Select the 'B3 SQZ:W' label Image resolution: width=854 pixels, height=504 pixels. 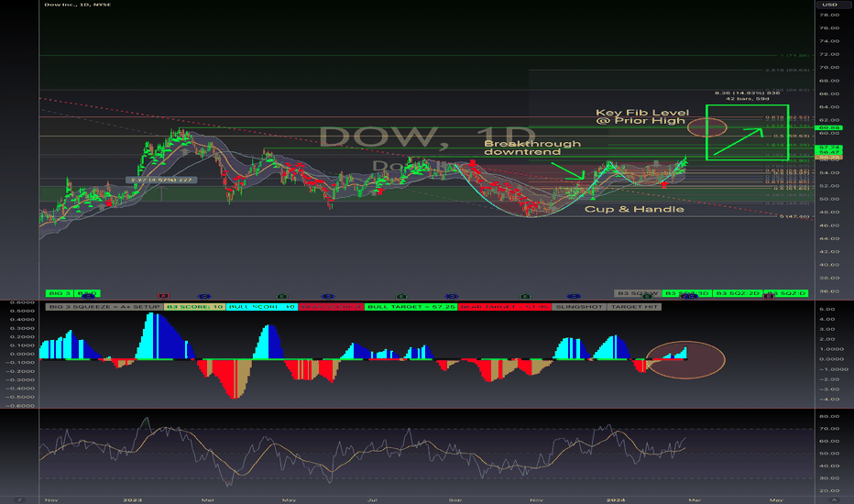tap(637, 293)
